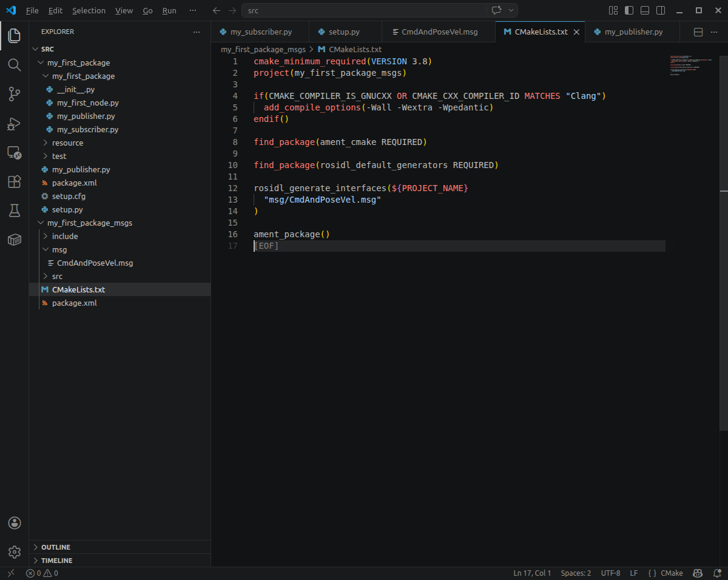Change indentation via Spaces: 2
728x580 pixels.
[576, 573]
